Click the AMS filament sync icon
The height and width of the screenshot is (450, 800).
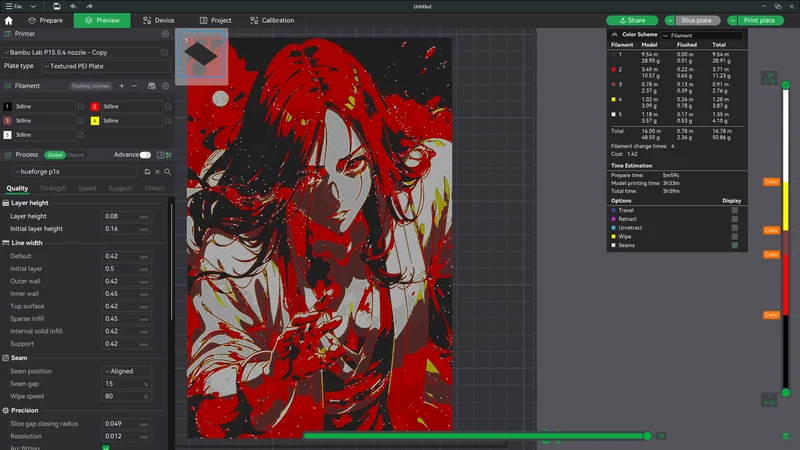[x=152, y=86]
